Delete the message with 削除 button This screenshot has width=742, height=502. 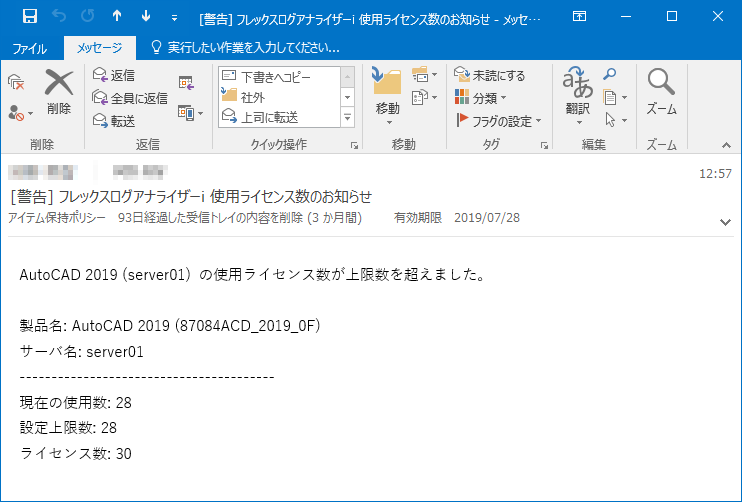(x=59, y=92)
